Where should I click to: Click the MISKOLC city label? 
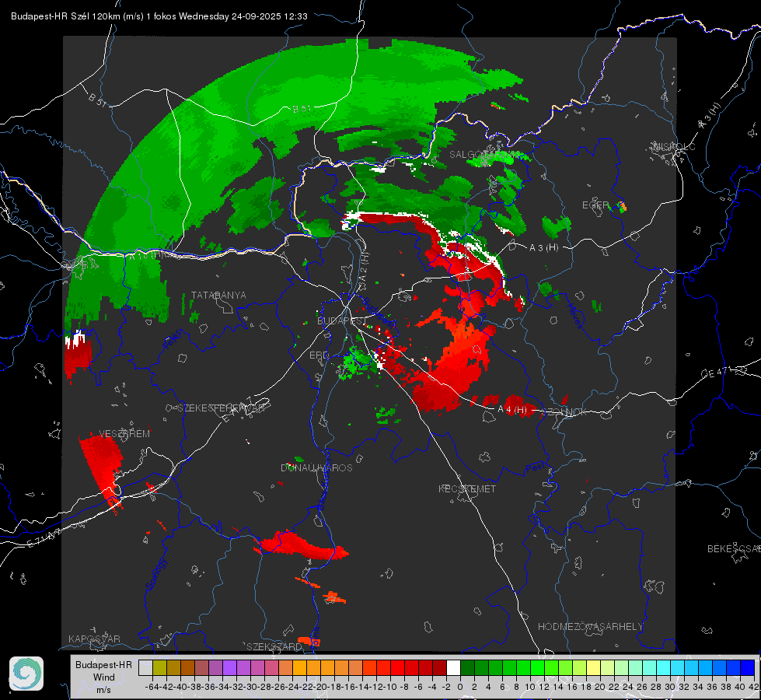(x=674, y=146)
